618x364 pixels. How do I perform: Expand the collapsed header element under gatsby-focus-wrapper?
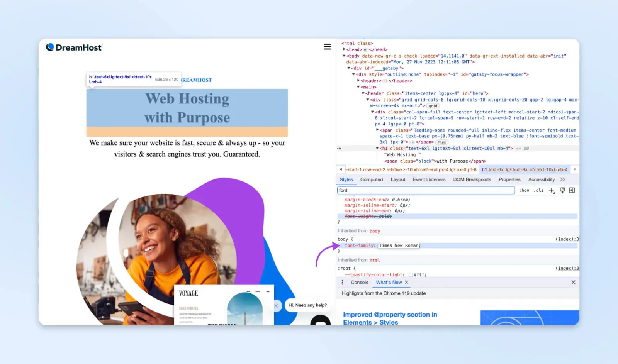click(358, 81)
